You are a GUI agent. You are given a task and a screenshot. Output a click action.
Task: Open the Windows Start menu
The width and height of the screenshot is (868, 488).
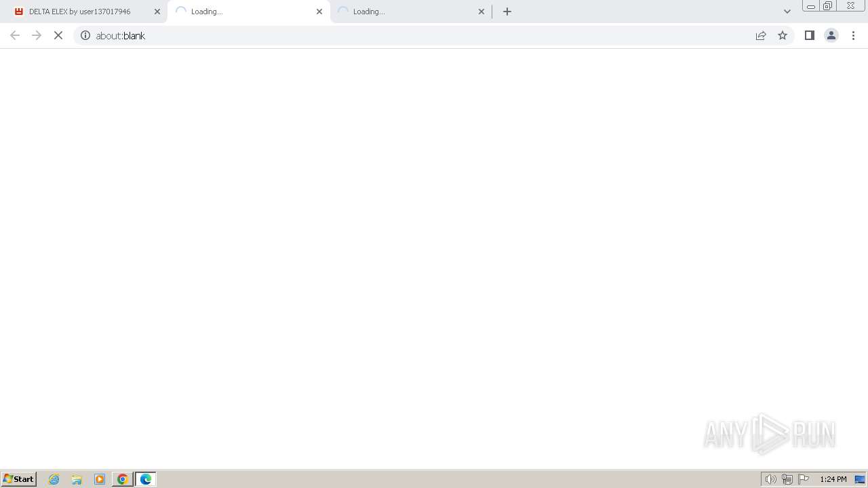(19, 479)
